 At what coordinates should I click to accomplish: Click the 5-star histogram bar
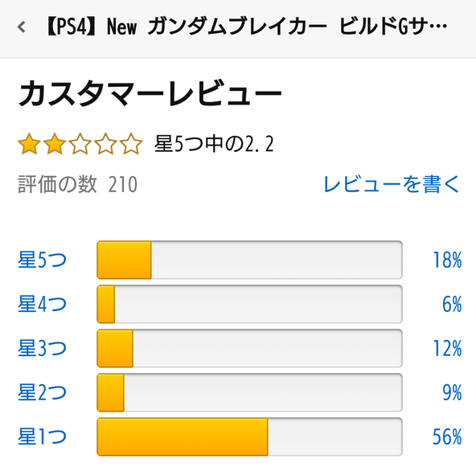point(249,260)
